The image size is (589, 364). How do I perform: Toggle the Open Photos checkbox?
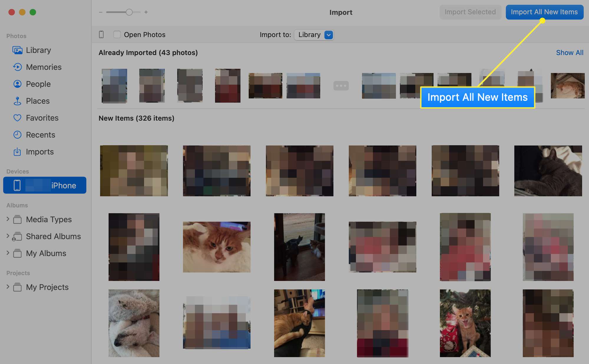pyautogui.click(x=117, y=34)
